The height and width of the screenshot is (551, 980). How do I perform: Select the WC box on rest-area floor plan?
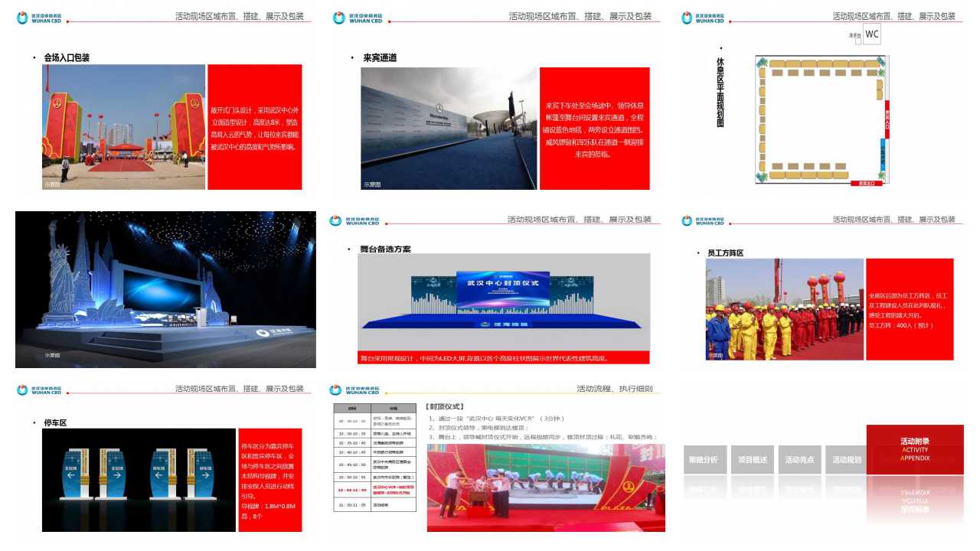pos(871,34)
